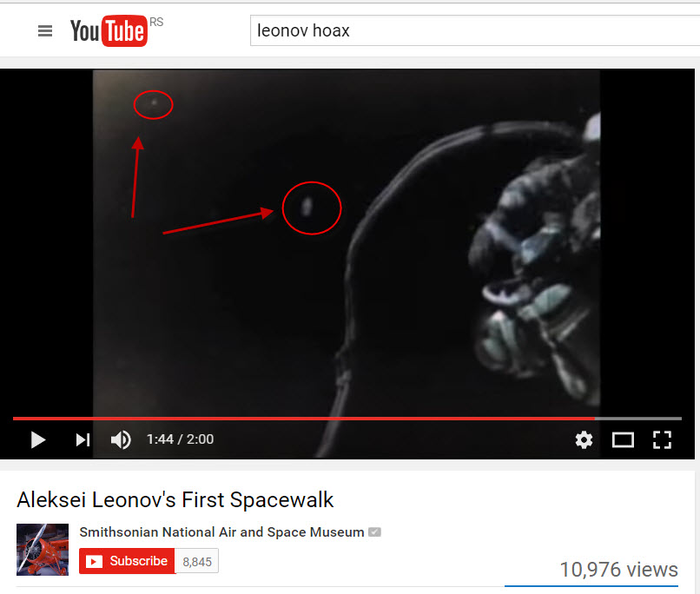
Task: Subscribe to the Smithsonian channel
Action: coord(127,561)
